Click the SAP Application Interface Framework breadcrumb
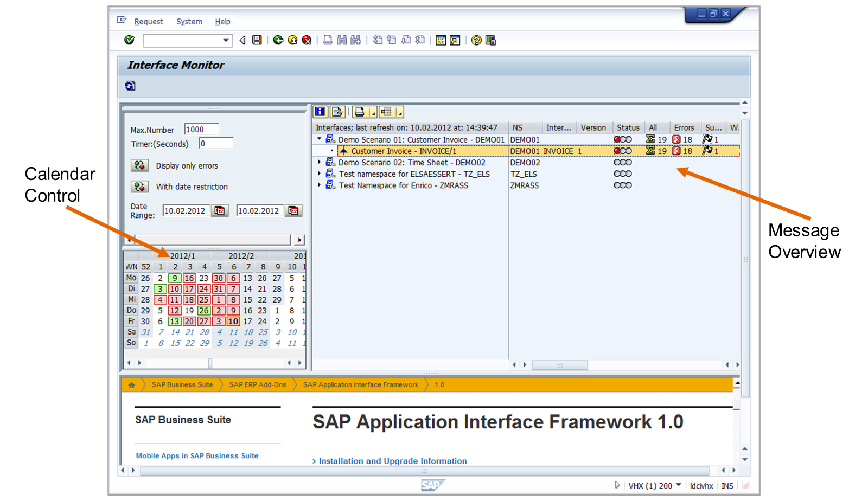The width and height of the screenshot is (868, 501). [361, 385]
